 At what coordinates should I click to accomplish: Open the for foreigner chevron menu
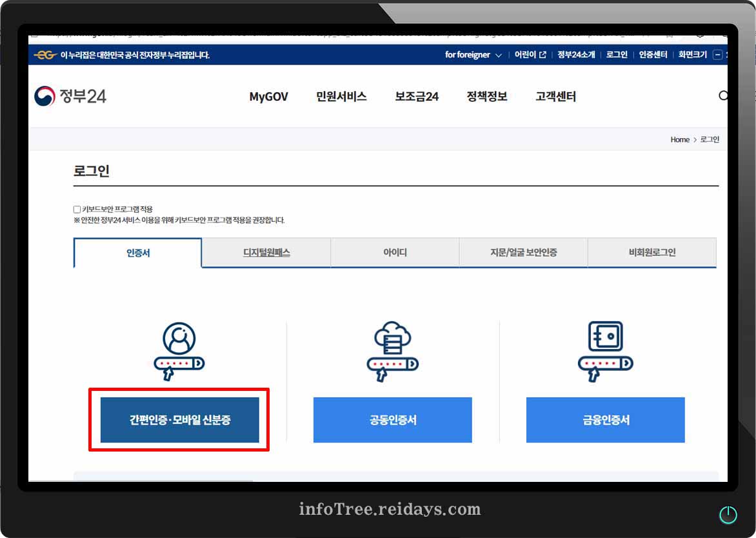[500, 55]
